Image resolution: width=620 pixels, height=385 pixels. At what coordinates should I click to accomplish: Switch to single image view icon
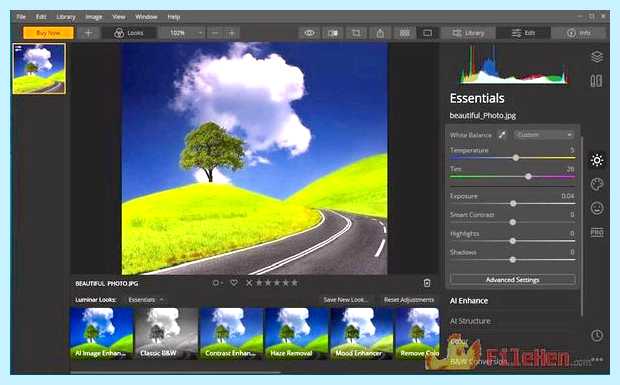tap(427, 33)
